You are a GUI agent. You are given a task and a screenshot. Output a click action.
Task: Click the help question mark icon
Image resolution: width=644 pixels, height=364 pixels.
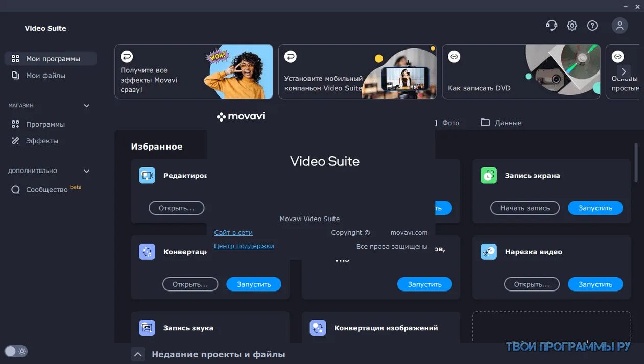(x=592, y=26)
